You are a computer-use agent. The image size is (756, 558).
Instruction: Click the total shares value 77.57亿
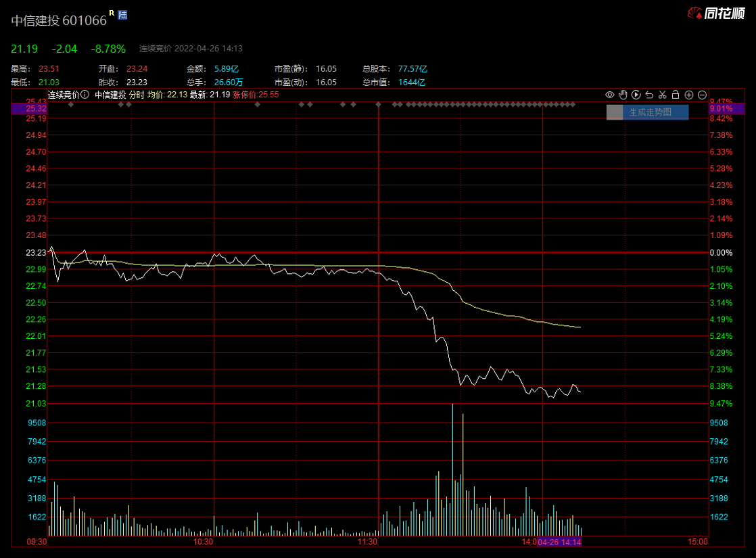[412, 69]
